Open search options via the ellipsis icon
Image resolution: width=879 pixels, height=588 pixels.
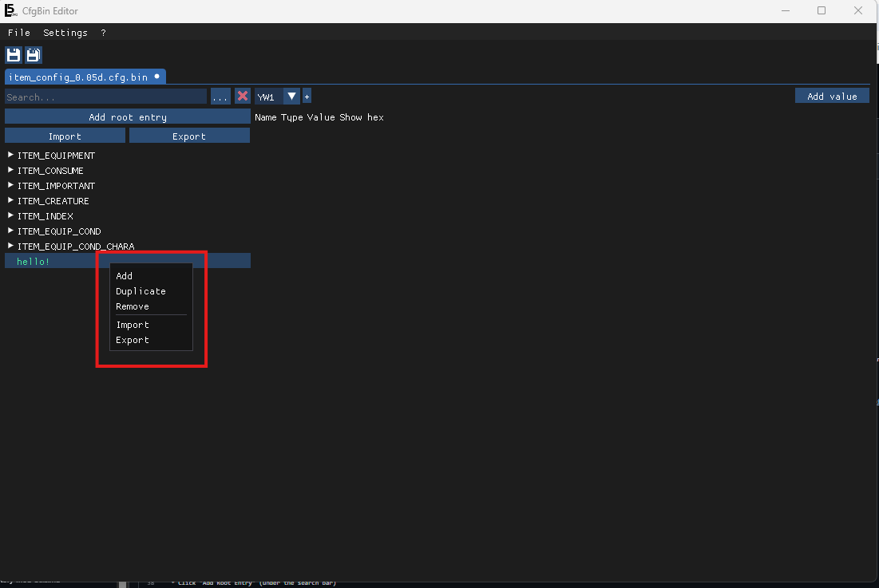(x=220, y=96)
